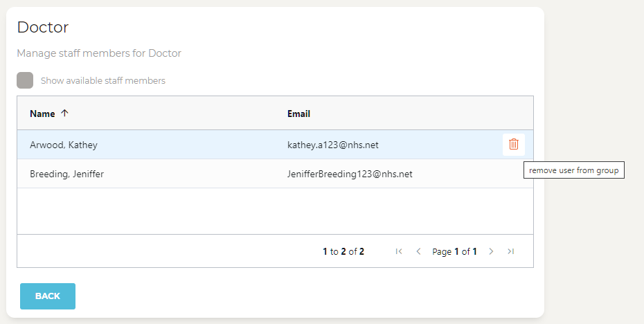Screen dimensions: 644x324
Task: Advance to the next page of results
Action: [491, 251]
